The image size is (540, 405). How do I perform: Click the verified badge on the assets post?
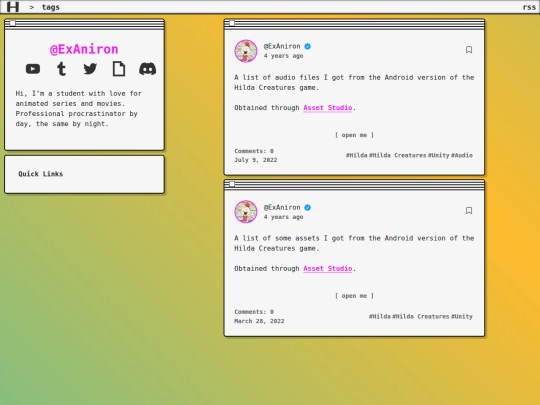308,207
